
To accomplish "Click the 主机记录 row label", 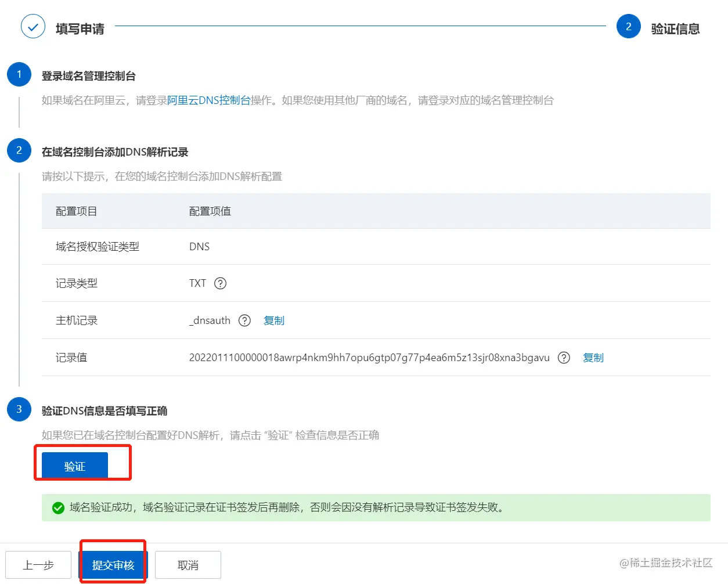I will point(77,320).
